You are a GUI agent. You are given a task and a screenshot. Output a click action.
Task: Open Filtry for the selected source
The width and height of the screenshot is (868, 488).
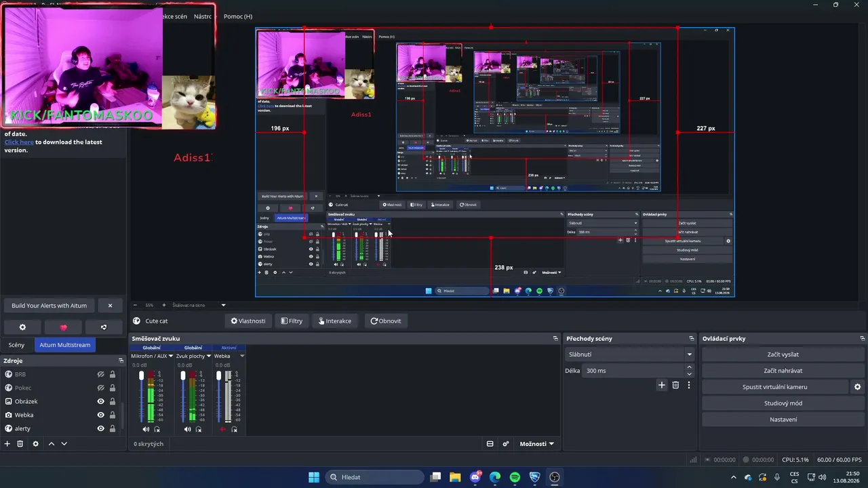(x=292, y=321)
